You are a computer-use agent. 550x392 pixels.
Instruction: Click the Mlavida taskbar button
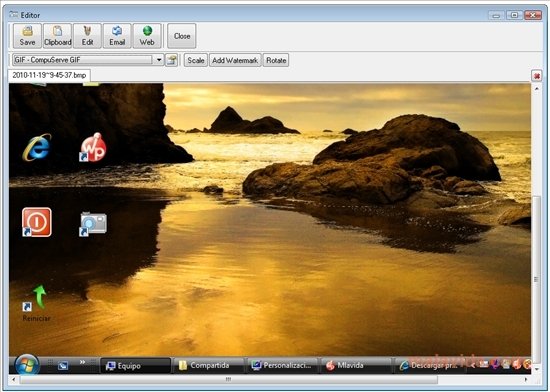[x=356, y=365]
